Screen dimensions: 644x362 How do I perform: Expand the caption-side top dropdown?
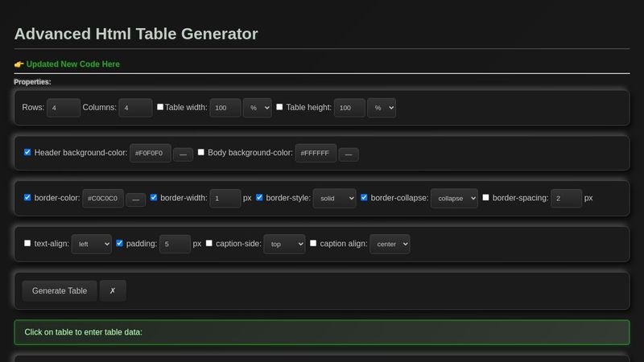point(284,244)
